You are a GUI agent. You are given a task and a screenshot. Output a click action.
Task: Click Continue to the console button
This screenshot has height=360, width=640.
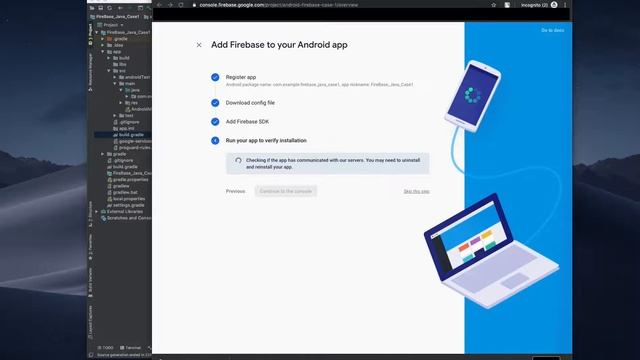click(286, 191)
